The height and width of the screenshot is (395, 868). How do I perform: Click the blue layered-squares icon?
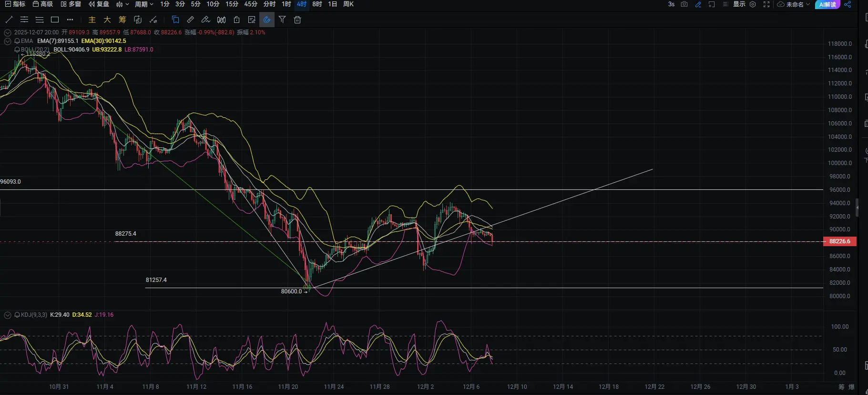[x=175, y=20]
